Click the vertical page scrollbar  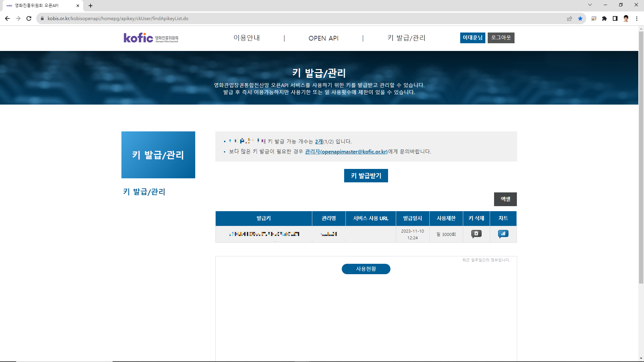(641, 158)
